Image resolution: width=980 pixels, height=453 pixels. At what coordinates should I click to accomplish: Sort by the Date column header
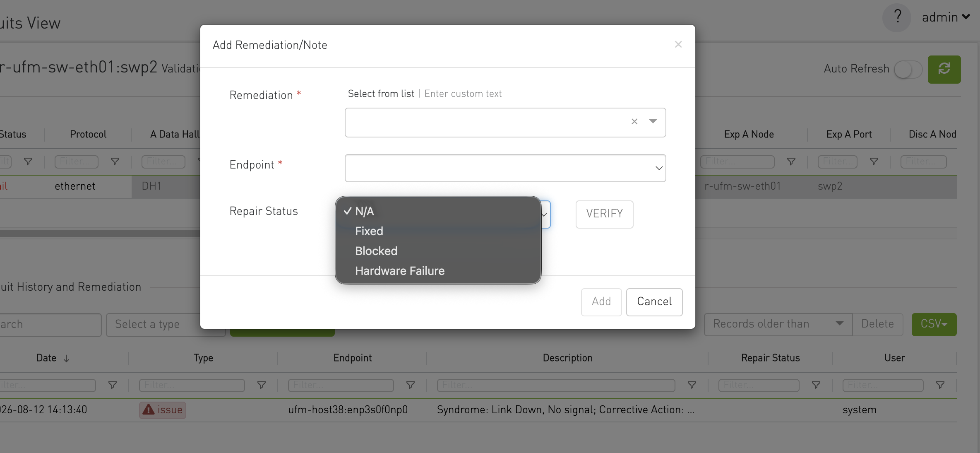(46, 358)
